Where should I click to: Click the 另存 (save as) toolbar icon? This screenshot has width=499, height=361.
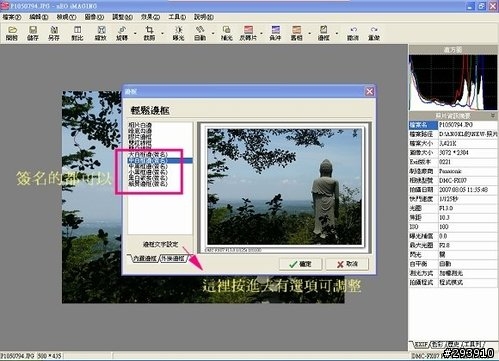(x=54, y=33)
